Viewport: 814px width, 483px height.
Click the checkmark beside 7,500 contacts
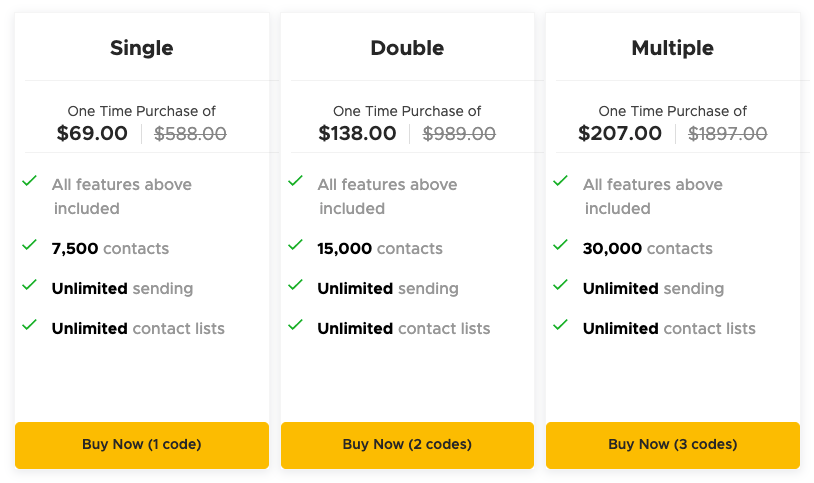(30, 246)
